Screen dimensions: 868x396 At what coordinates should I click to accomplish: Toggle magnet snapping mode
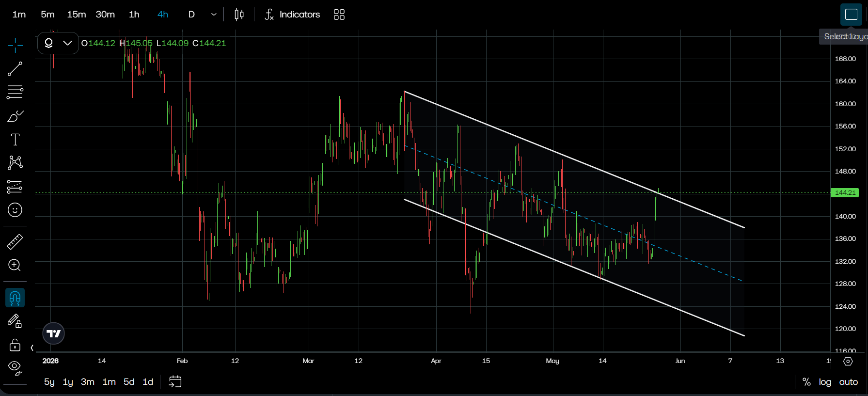point(15,298)
